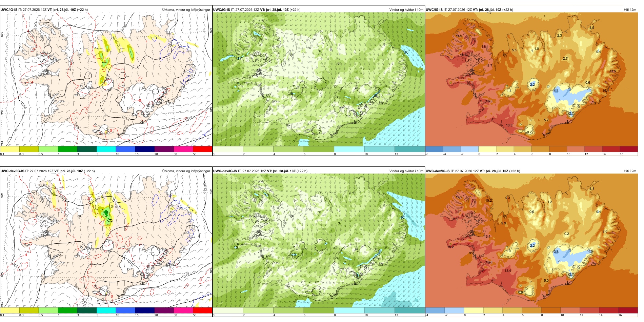The height and width of the screenshot is (322, 644).
Task: Click the 9.9 temperature value
Action: 504,223
